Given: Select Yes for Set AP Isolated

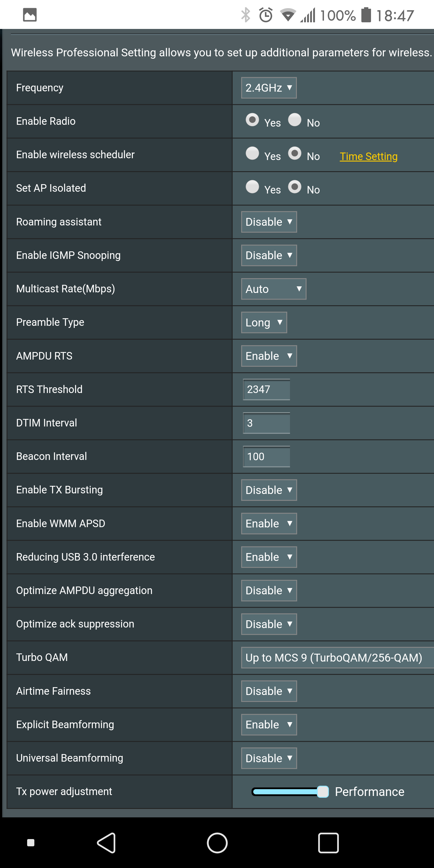Looking at the screenshot, I should (252, 187).
